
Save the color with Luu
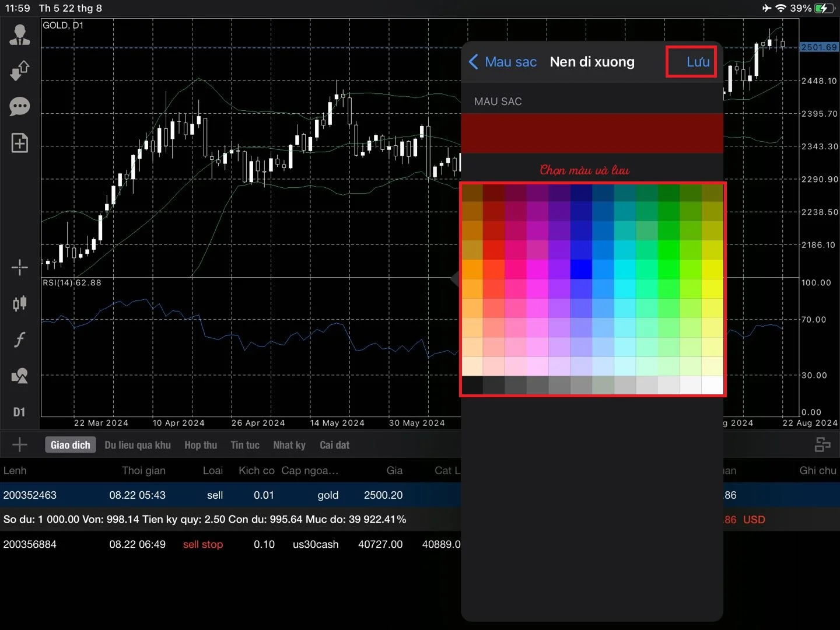698,62
